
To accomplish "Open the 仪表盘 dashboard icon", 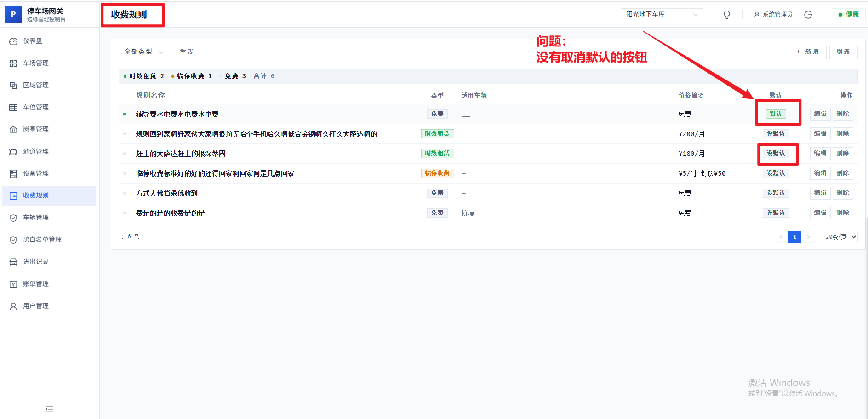I will (13, 41).
